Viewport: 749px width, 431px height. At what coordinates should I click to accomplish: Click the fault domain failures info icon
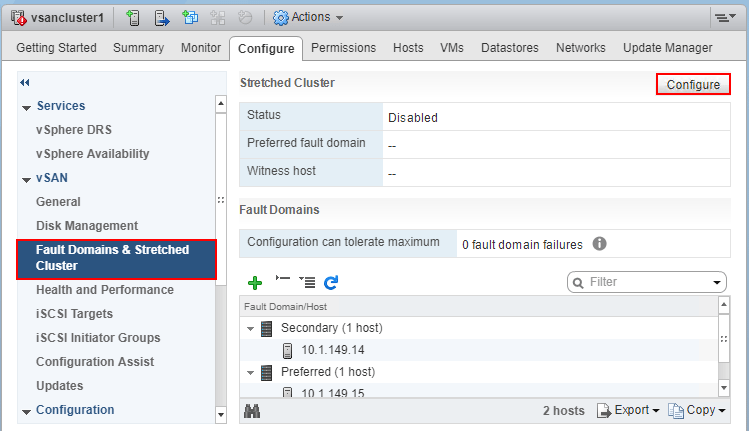coord(600,243)
